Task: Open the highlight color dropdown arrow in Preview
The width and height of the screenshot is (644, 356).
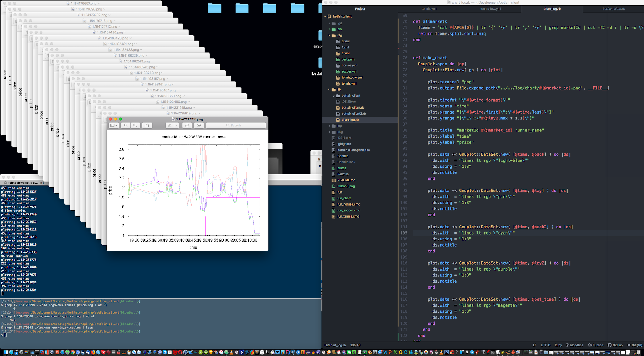Action: (x=176, y=125)
